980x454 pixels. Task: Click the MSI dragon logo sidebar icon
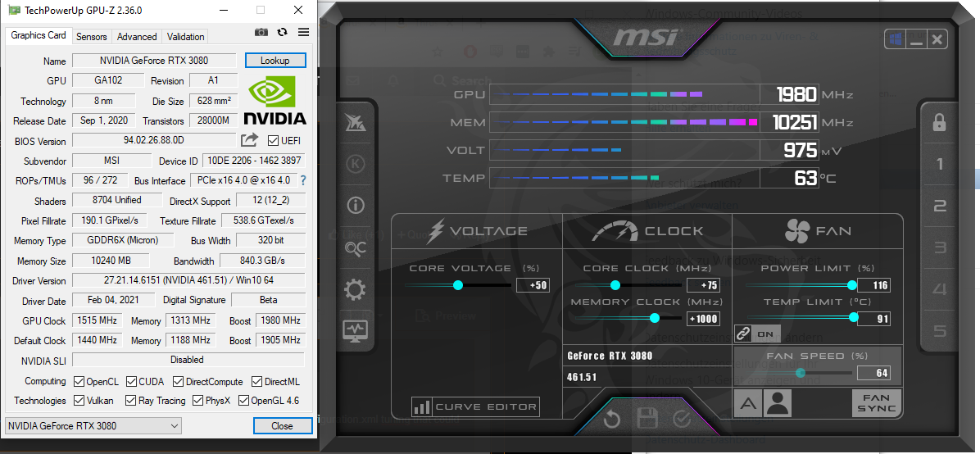click(356, 122)
